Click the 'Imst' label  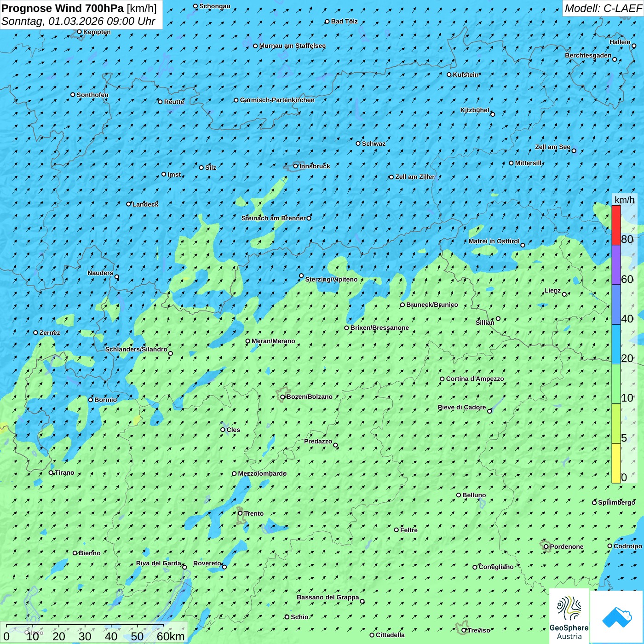174,174
